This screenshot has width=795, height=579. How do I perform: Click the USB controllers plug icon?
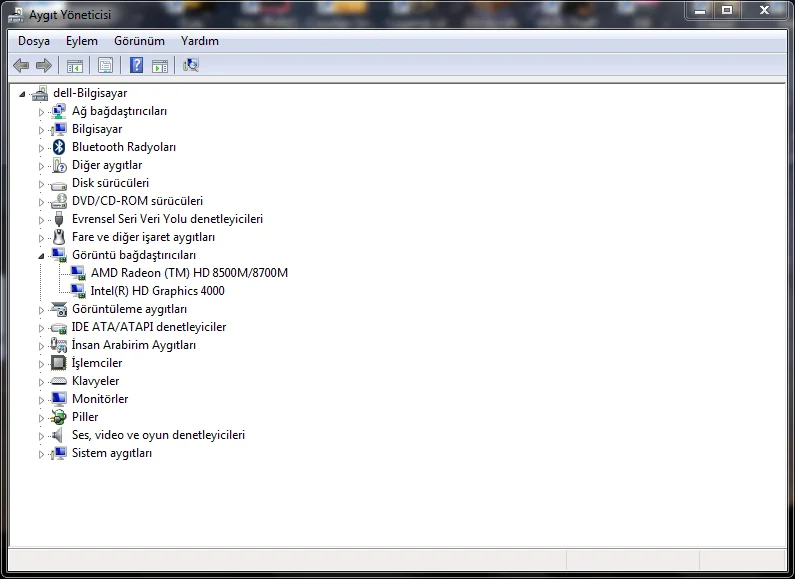click(x=59, y=219)
